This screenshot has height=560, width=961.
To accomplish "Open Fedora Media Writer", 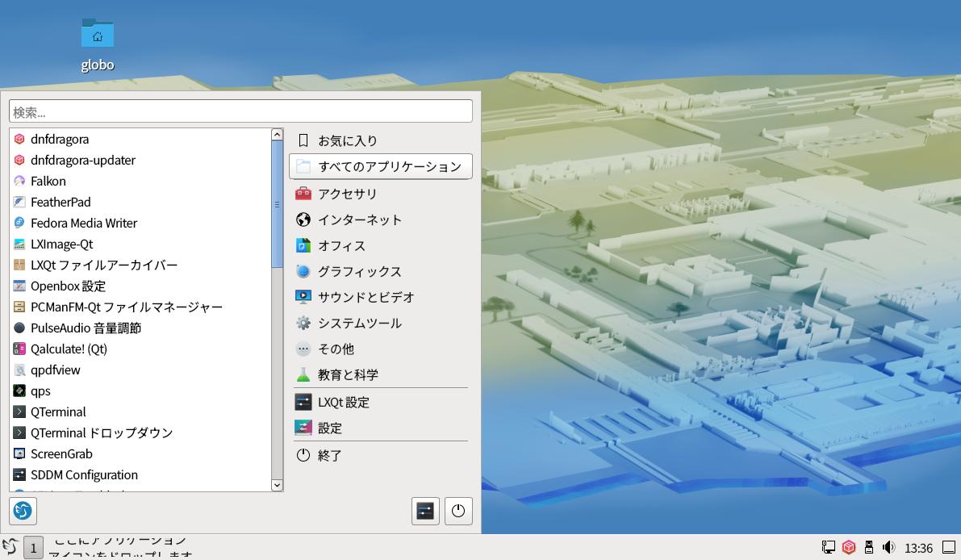I will pos(83,224).
